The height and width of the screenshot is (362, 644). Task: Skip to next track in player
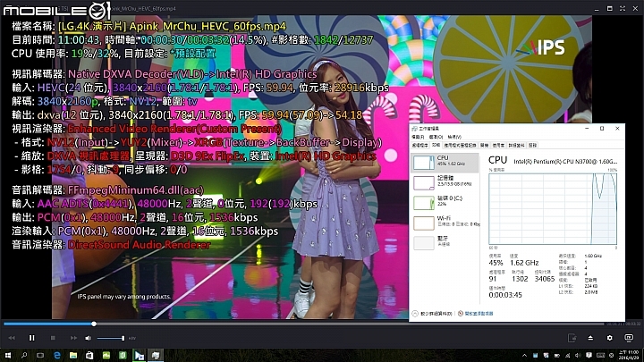tap(73, 338)
